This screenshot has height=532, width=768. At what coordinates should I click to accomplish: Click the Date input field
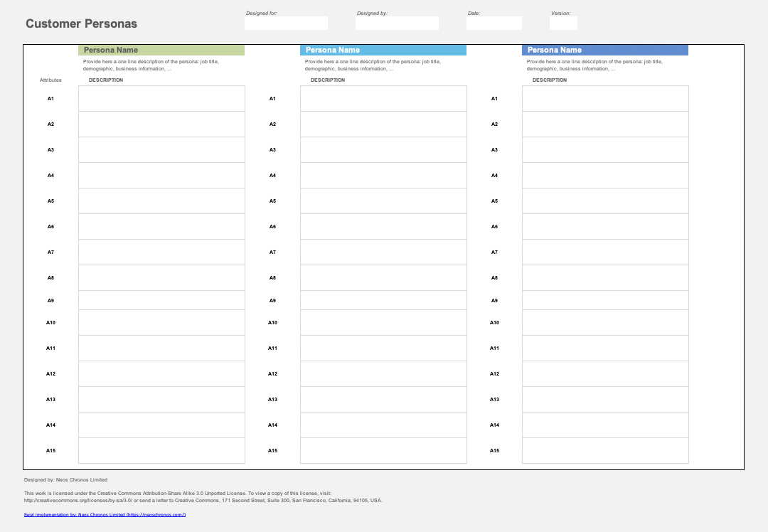point(494,23)
